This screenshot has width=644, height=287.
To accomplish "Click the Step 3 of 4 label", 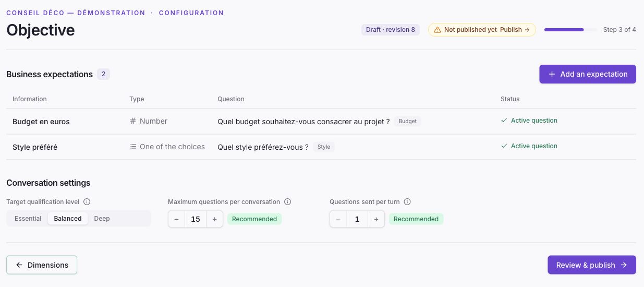I will coord(619,30).
